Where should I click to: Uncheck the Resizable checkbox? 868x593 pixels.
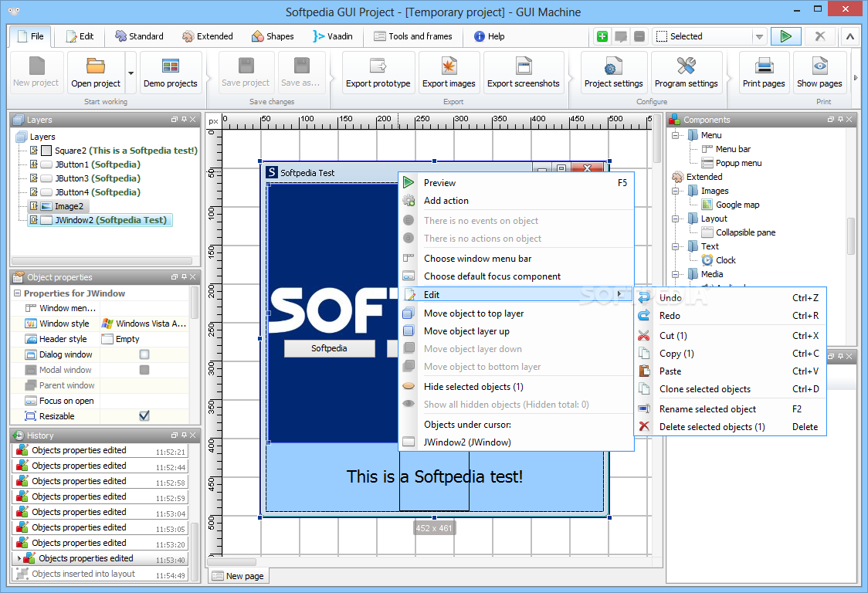(x=144, y=416)
